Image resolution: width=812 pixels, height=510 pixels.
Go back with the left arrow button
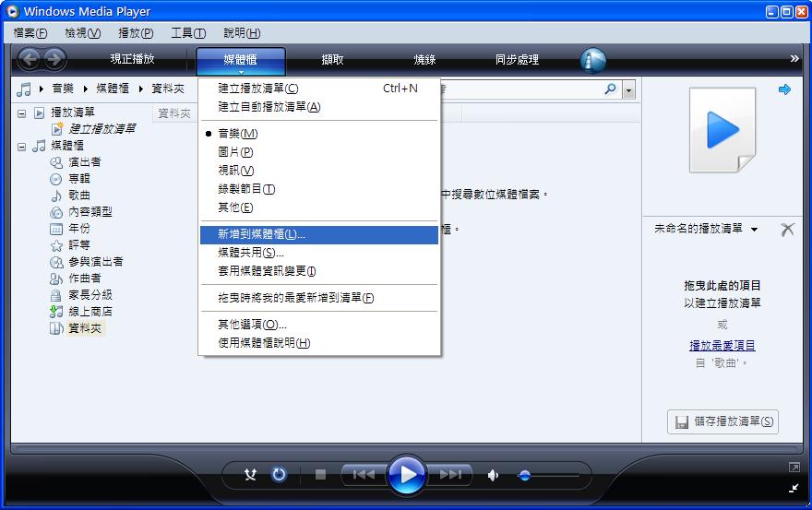coord(29,59)
